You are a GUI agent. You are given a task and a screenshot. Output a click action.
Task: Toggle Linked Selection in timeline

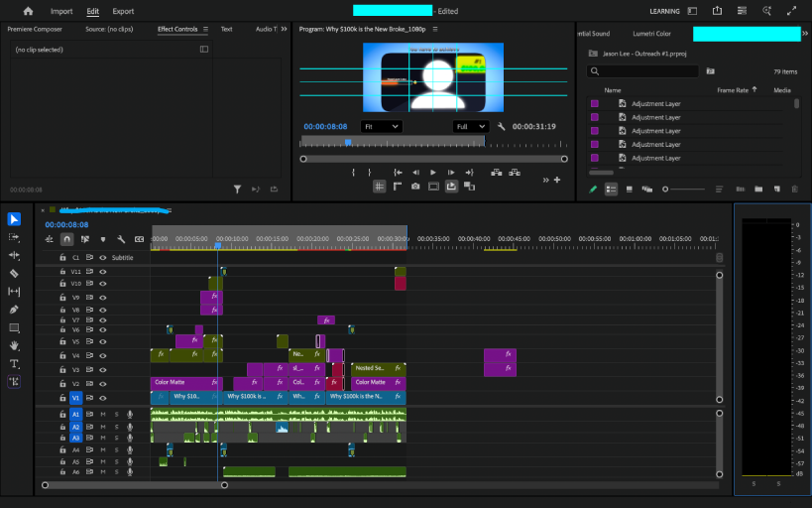point(85,239)
